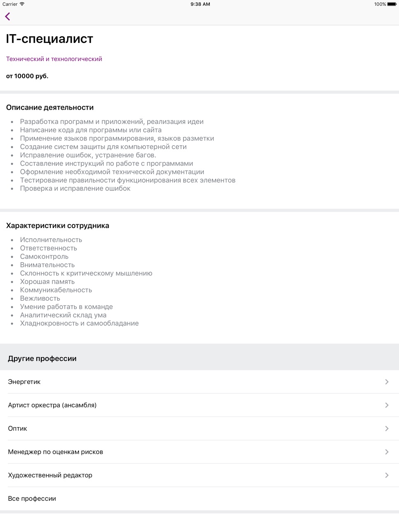Tap the salary text от 10000 руб.
This screenshot has height=532, width=399.
(x=27, y=76)
